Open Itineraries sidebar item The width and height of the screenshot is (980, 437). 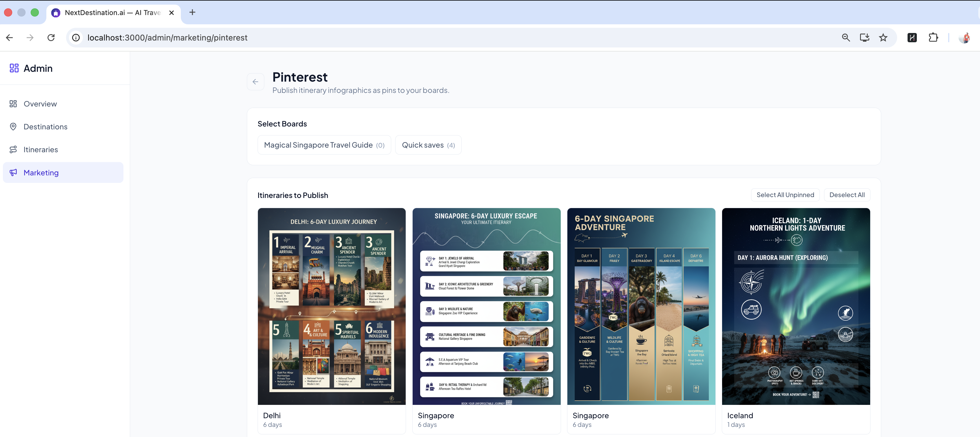coord(41,149)
